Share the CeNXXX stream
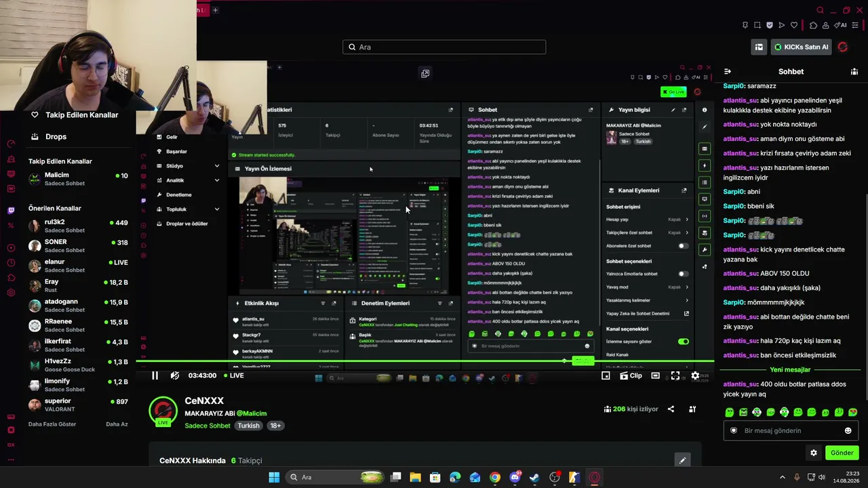 pos(671,409)
